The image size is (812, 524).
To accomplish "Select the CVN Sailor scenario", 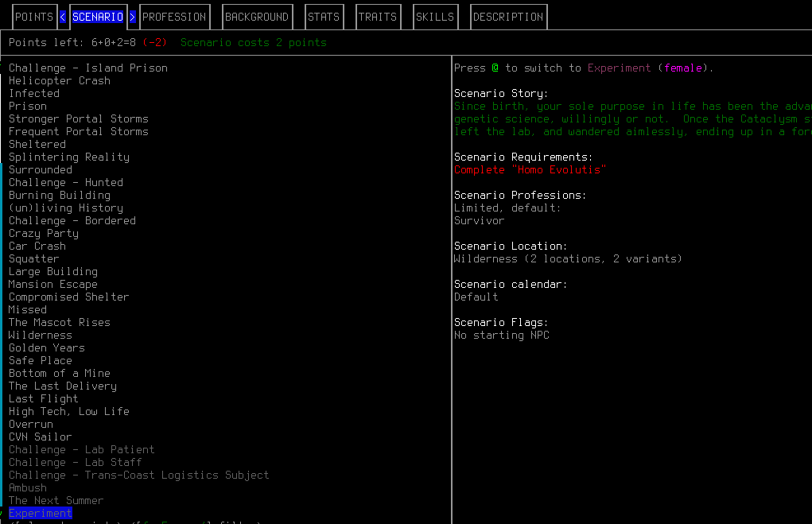I will click(x=41, y=437).
